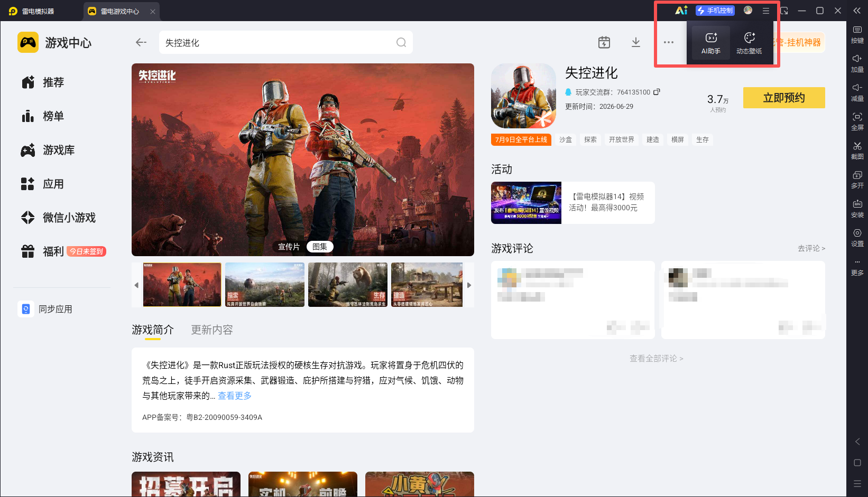The height and width of the screenshot is (497, 868).
Task: Open emulator 设置 settings
Action: pos(857,238)
